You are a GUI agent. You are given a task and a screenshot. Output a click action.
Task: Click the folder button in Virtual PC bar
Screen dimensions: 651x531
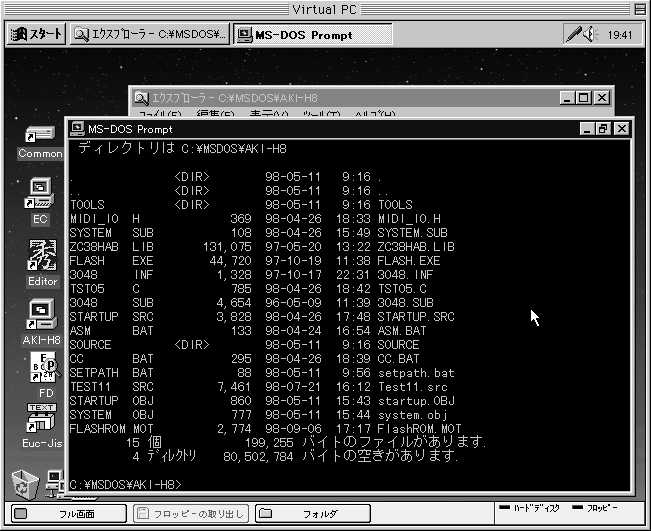313,514
